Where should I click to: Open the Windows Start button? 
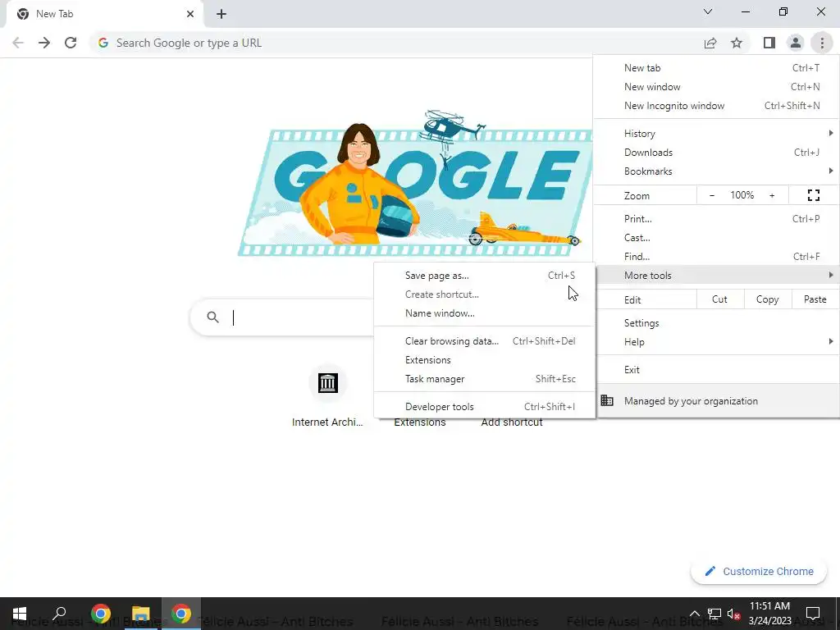coord(20,614)
